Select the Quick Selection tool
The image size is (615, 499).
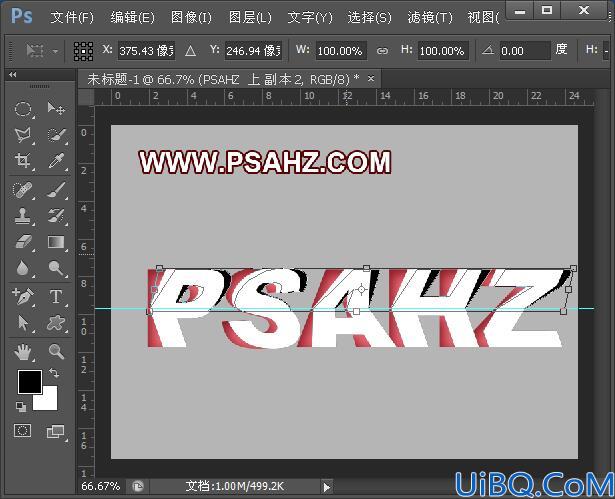[x=56, y=135]
